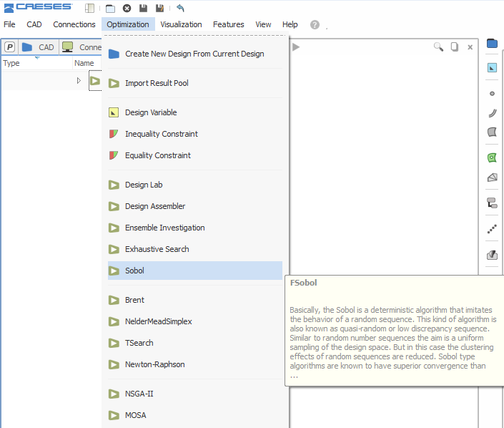
Task: Click the feature tree sidebar icon
Action: coord(492,203)
